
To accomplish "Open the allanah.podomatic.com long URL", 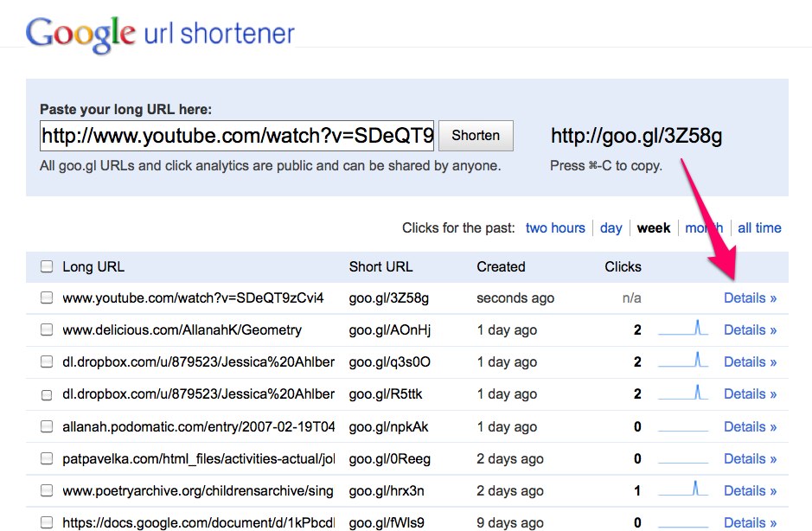I will pos(198,426).
